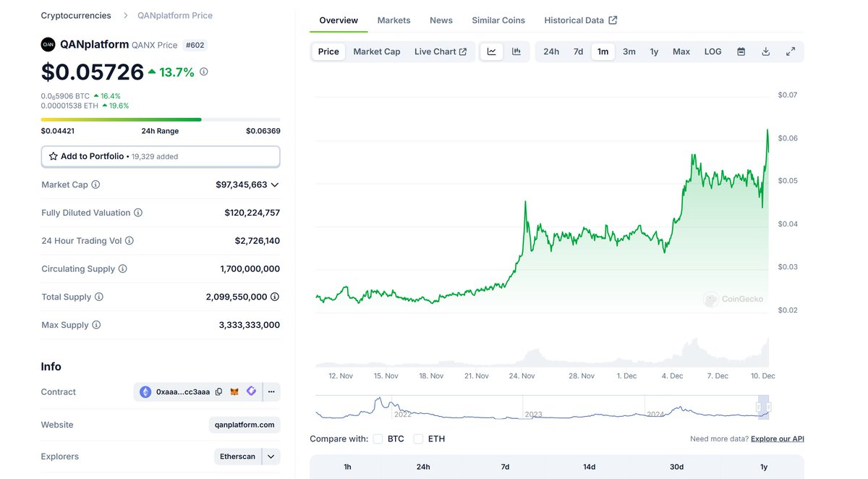868x479 pixels.
Task: Click the chart navigator right handle
Action: [769, 407]
